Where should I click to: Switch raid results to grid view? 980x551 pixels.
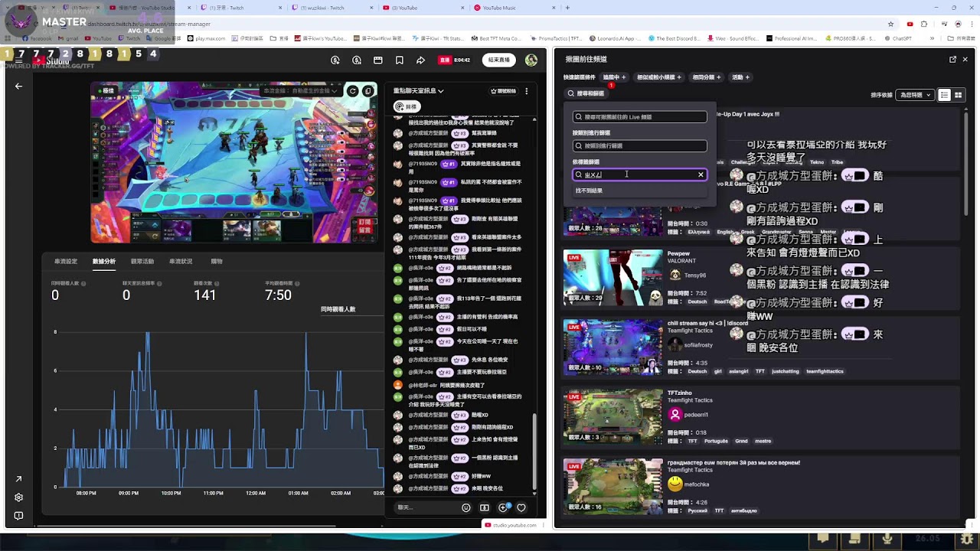click(958, 95)
